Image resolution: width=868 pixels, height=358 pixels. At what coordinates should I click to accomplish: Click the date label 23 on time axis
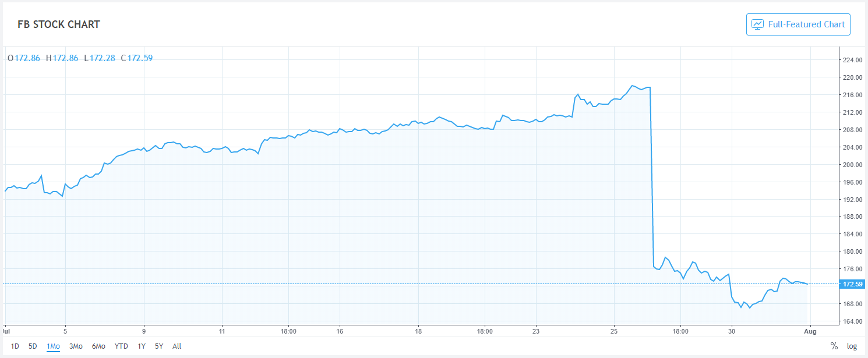point(536,331)
